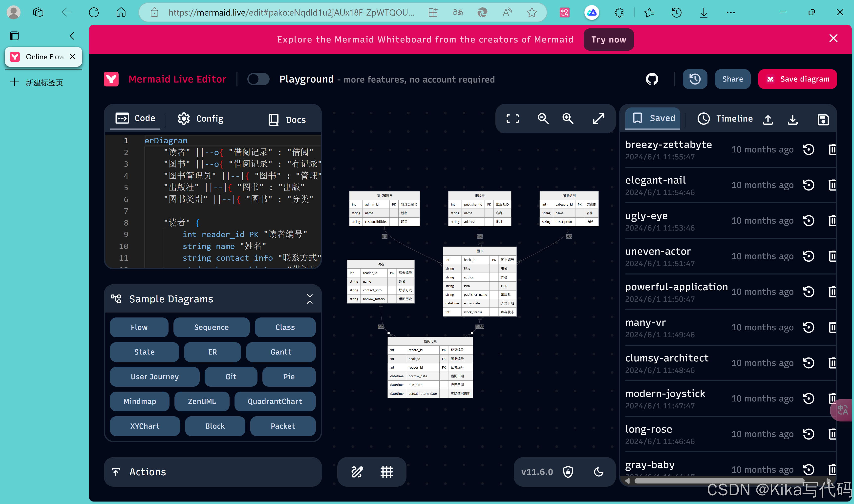Delete the elegant-nail saved diagram
Image resolution: width=854 pixels, height=504 pixels.
click(832, 185)
